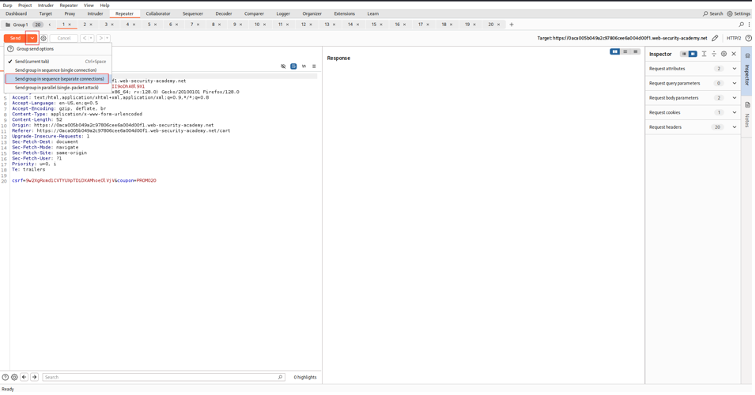This screenshot has width=755, height=395.
Task: Toggle the highlighted blue request editor button
Action: pos(293,66)
